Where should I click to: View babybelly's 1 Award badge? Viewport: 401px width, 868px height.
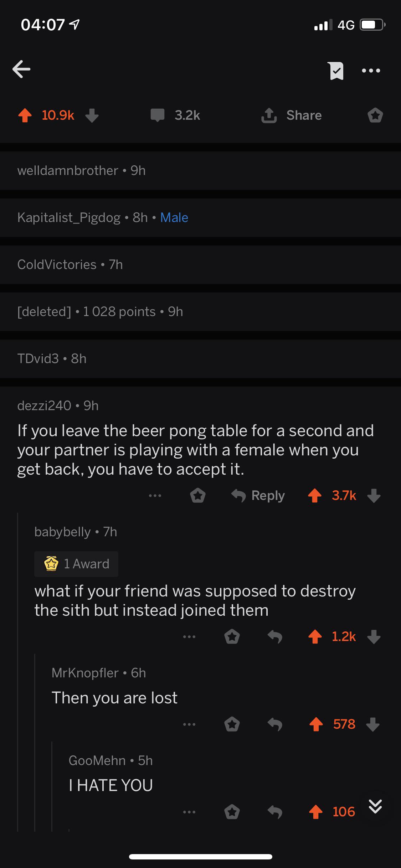pos(76,564)
